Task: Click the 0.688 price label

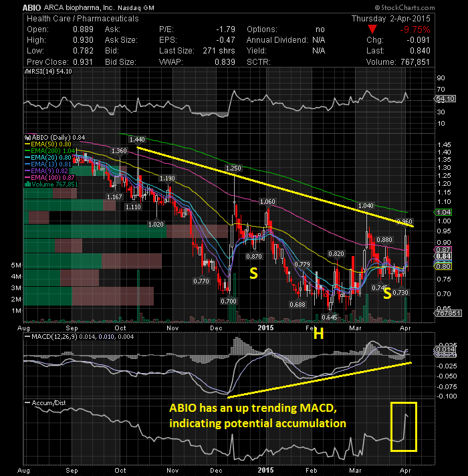Action: pyautogui.click(x=298, y=304)
